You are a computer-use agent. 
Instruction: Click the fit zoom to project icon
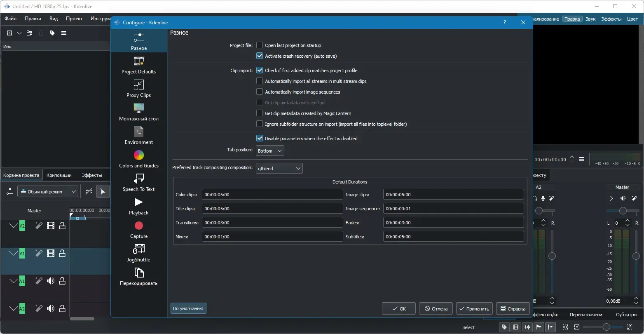click(x=565, y=327)
